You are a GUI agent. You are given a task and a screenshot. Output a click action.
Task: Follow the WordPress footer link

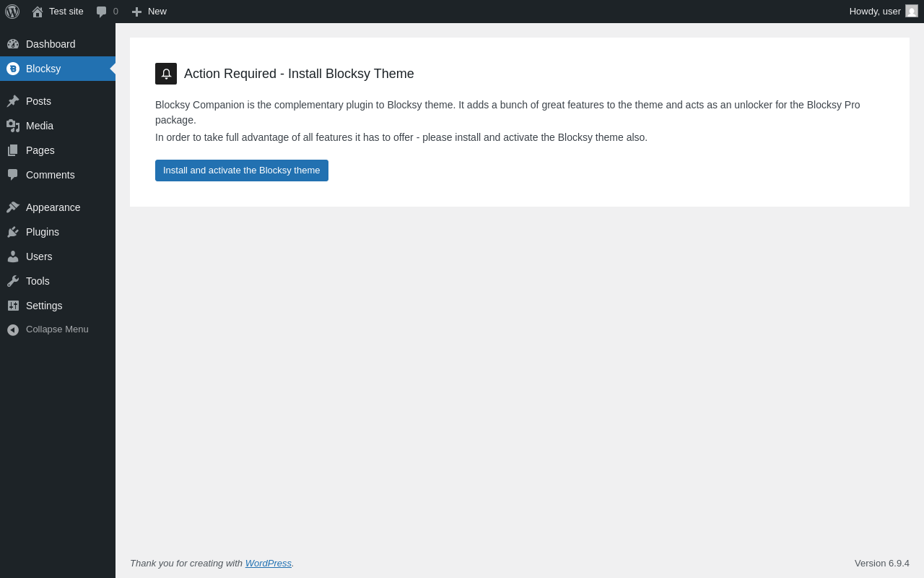[x=269, y=563]
